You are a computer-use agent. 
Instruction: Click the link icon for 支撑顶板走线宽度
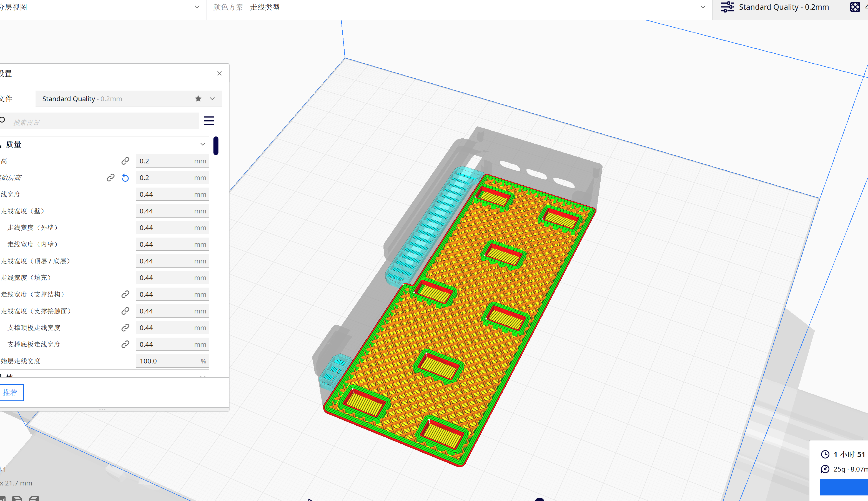coord(125,328)
